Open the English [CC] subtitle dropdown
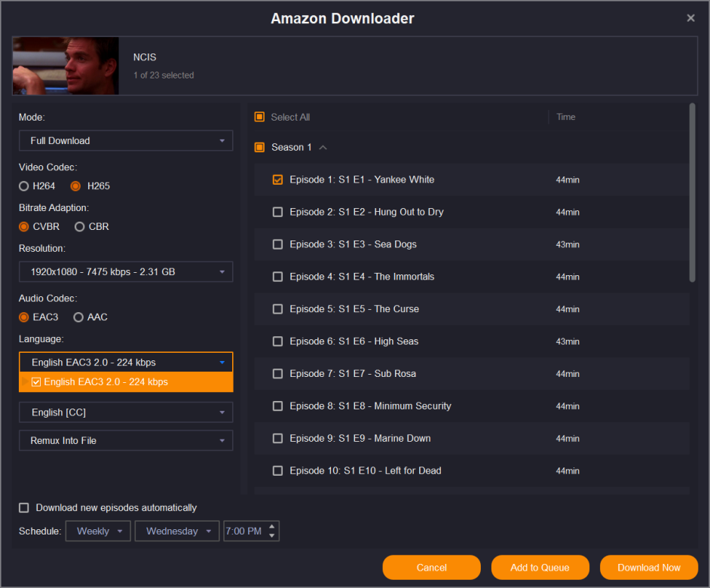The height and width of the screenshot is (588, 710). tap(126, 412)
